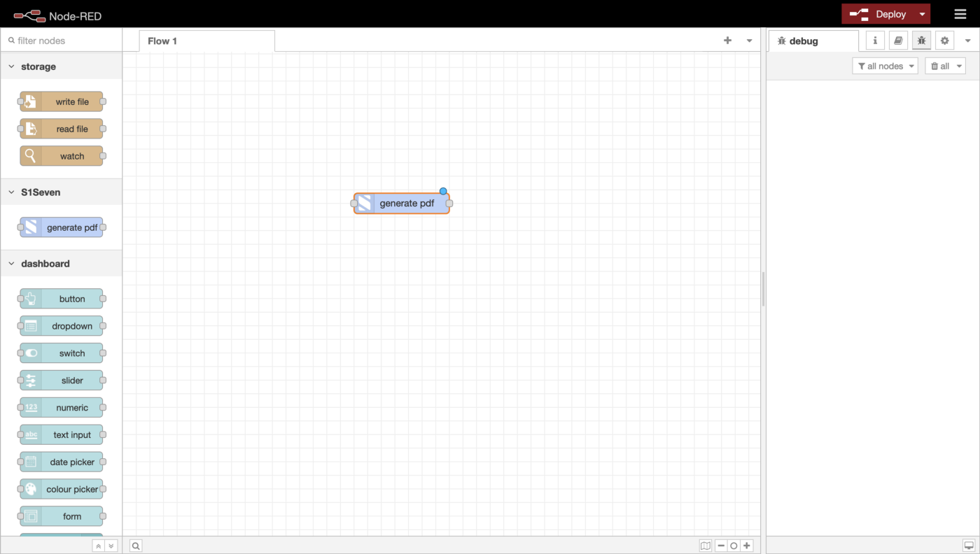Click the search flows magnifier icon

[136, 546]
